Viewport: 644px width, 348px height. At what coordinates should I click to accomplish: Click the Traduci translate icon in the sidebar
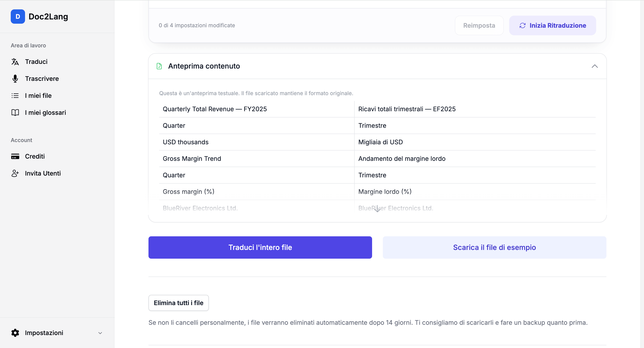point(15,62)
